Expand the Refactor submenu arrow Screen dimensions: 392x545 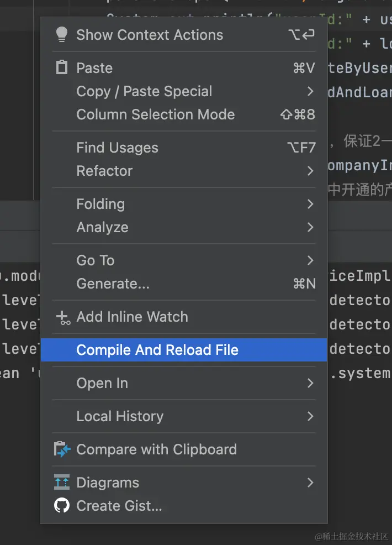[x=310, y=171]
